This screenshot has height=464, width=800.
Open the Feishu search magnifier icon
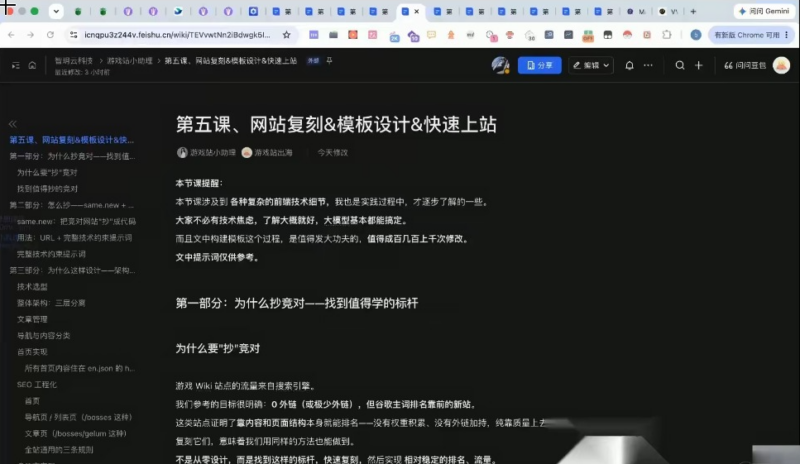(680, 65)
